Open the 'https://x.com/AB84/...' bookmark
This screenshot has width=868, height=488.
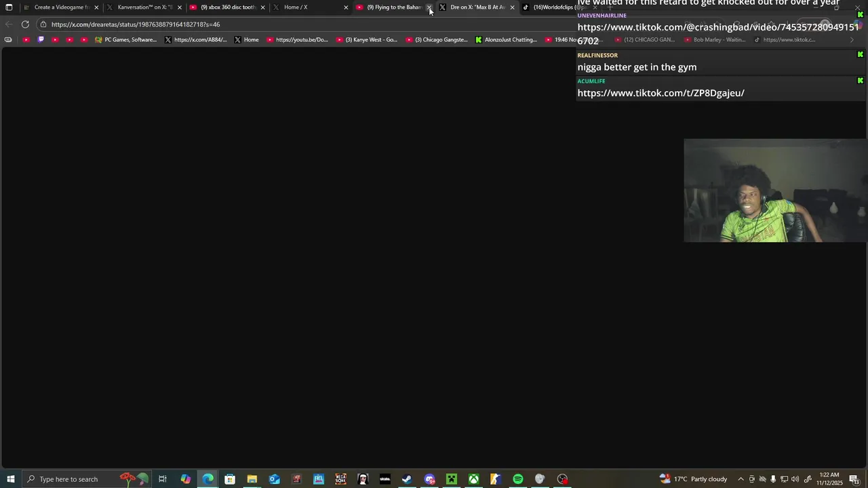click(196, 40)
